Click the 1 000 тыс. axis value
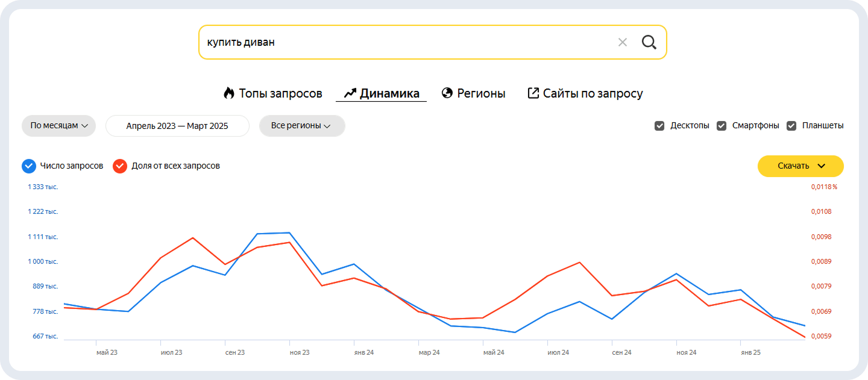Viewport: 868px width, 380px height. 43,261
